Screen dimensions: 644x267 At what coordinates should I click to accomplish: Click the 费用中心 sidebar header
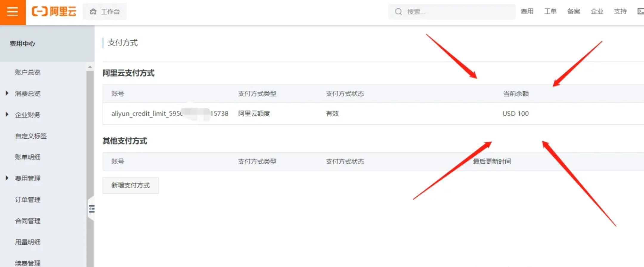tap(22, 44)
